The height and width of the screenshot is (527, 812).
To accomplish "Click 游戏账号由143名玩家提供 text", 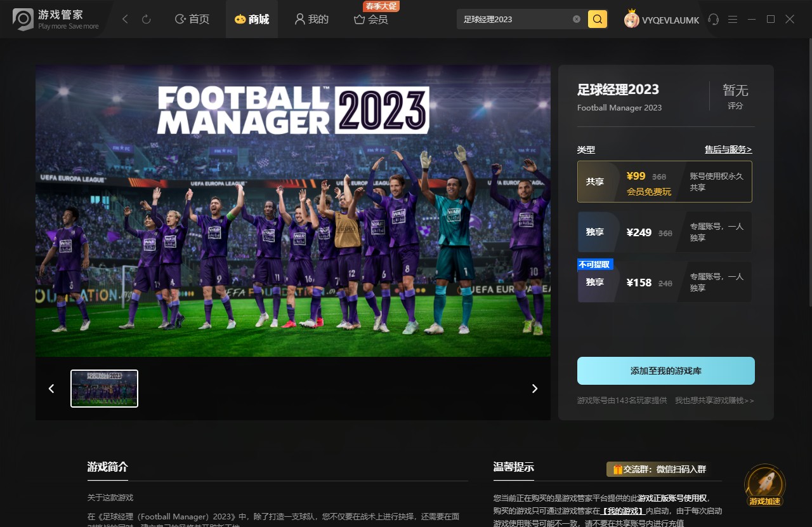I will (622, 401).
